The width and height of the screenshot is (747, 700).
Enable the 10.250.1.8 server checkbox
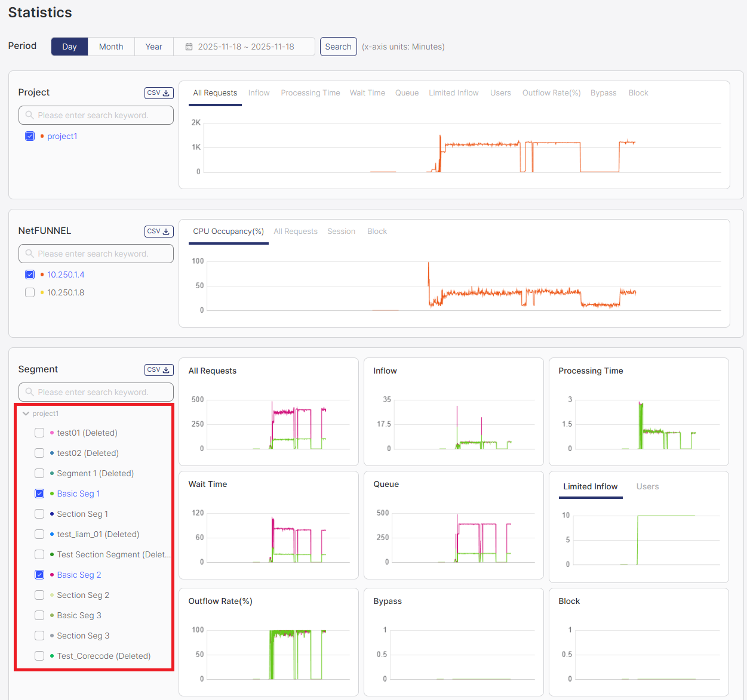click(30, 292)
